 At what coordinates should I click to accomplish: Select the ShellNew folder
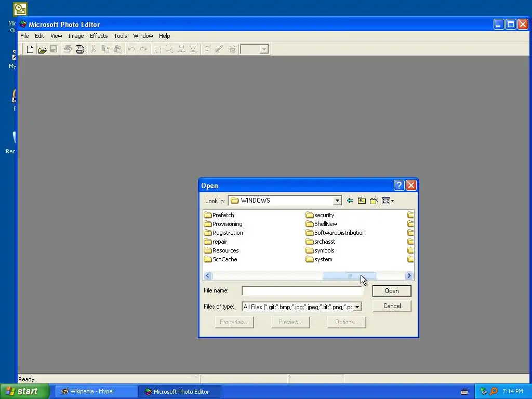(321, 224)
